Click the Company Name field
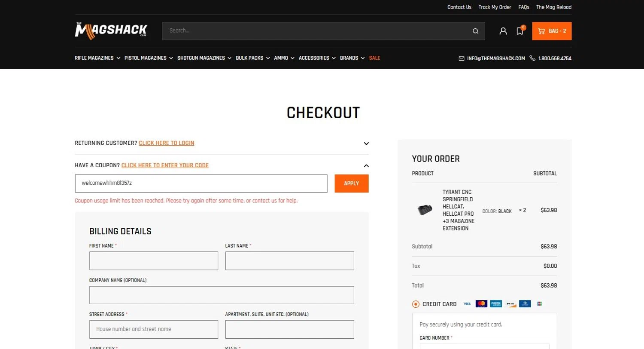The image size is (644, 349). point(222,295)
